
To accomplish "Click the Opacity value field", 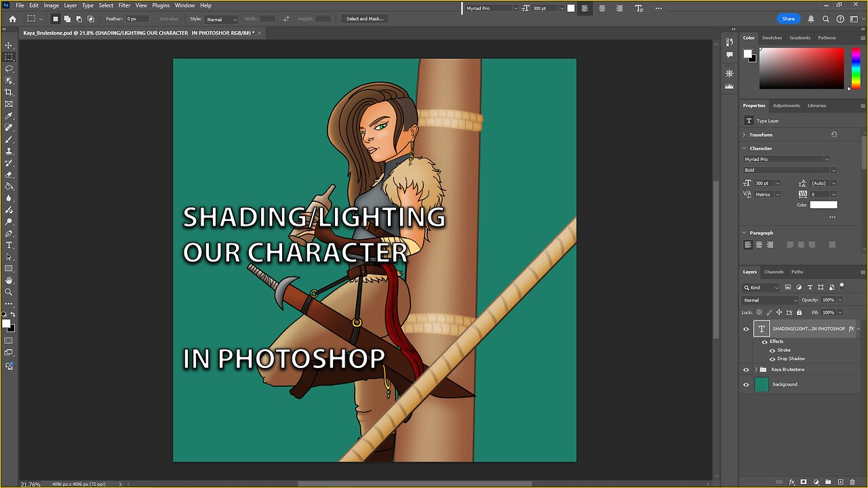I will click(828, 300).
